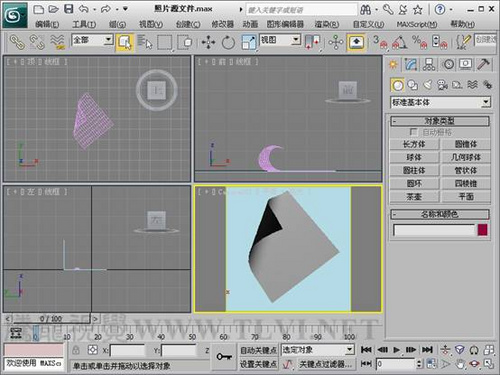Click the 0 / 100 time slider
The image size is (500, 375).
(x=51, y=319)
